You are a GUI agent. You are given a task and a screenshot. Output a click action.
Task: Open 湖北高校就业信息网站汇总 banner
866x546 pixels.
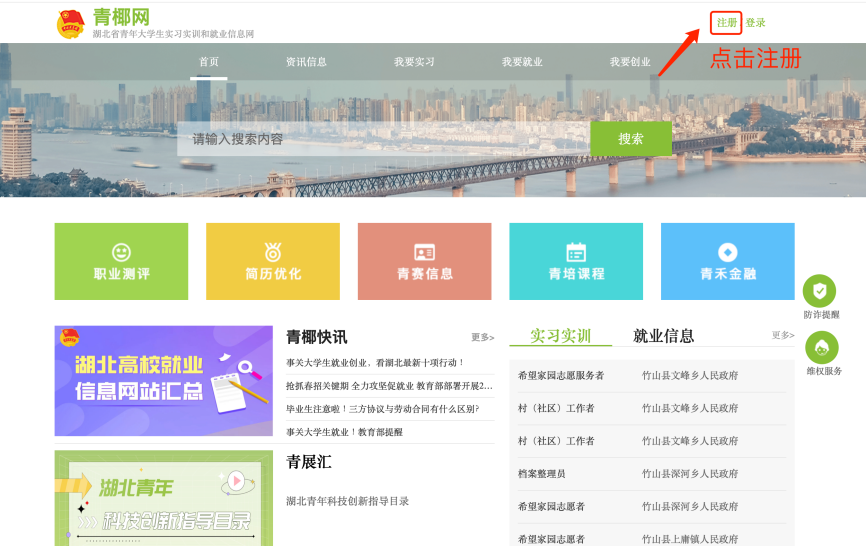click(x=163, y=381)
